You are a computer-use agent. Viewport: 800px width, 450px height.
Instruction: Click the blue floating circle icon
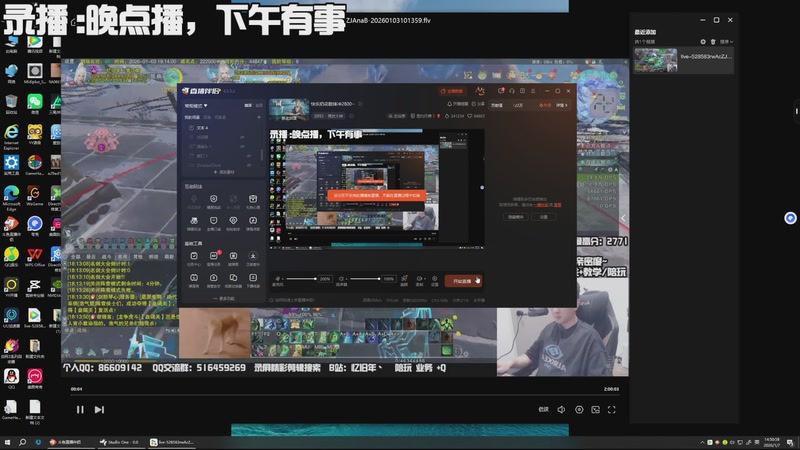coord(790,218)
